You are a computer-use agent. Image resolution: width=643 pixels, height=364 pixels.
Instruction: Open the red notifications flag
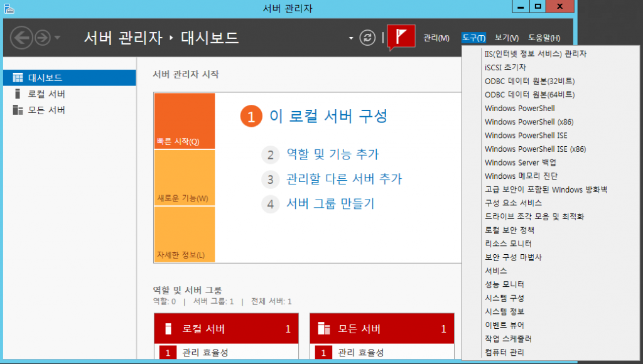[402, 37]
